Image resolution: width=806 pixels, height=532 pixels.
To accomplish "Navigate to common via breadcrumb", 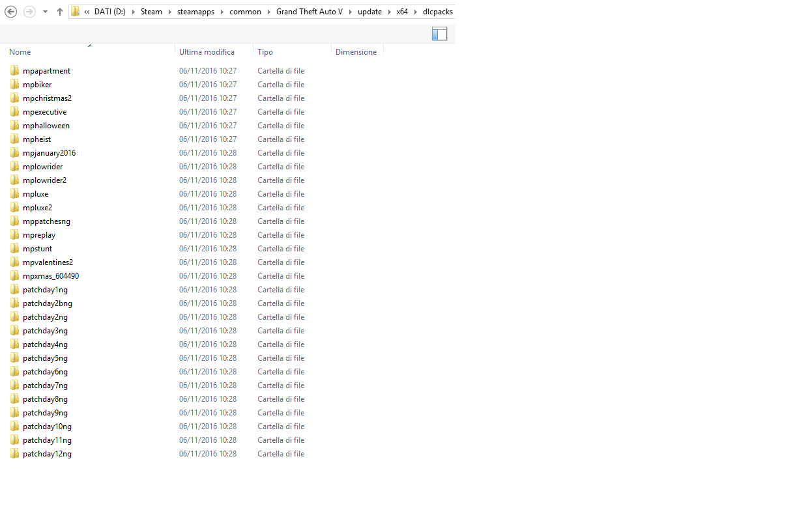I will click(245, 11).
